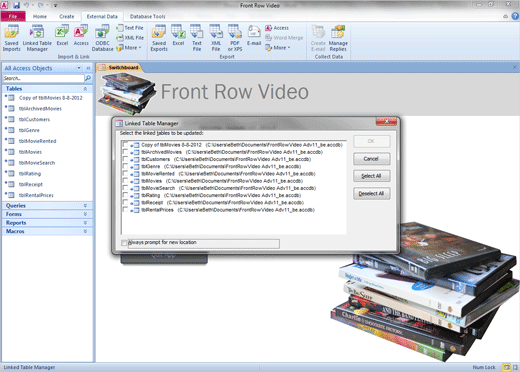Launch the Linked Table Manager ribbon icon
Screen dimensions: 520x372
pos(37,38)
